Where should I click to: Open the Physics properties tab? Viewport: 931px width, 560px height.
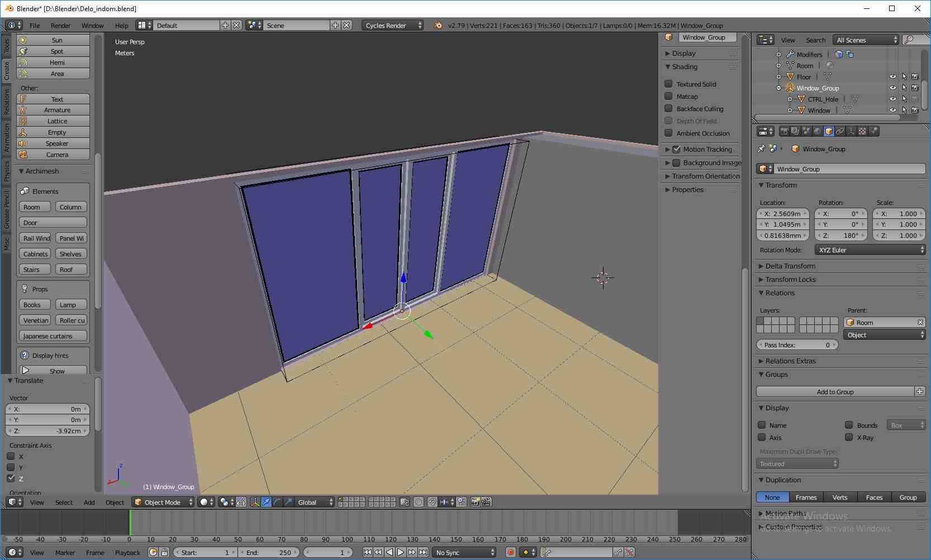click(x=874, y=131)
